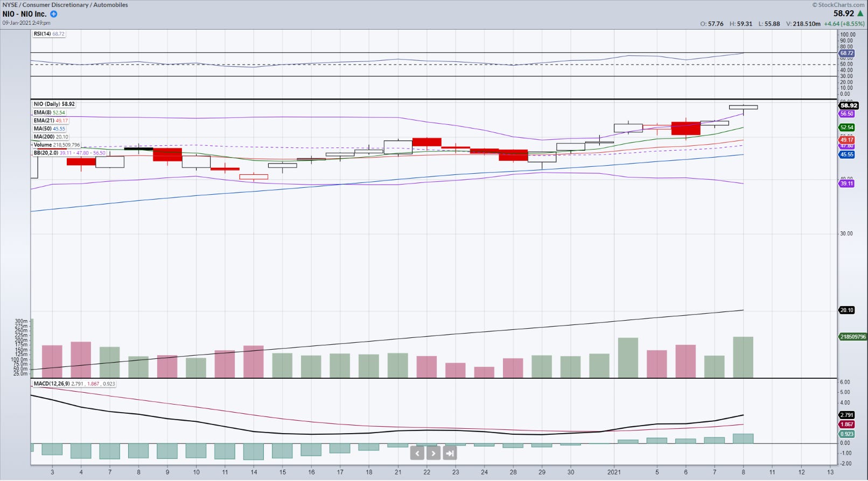Image resolution: width=868 pixels, height=481 pixels.
Task: Click the black 20.10 MA(200) axis tag
Action: click(846, 310)
